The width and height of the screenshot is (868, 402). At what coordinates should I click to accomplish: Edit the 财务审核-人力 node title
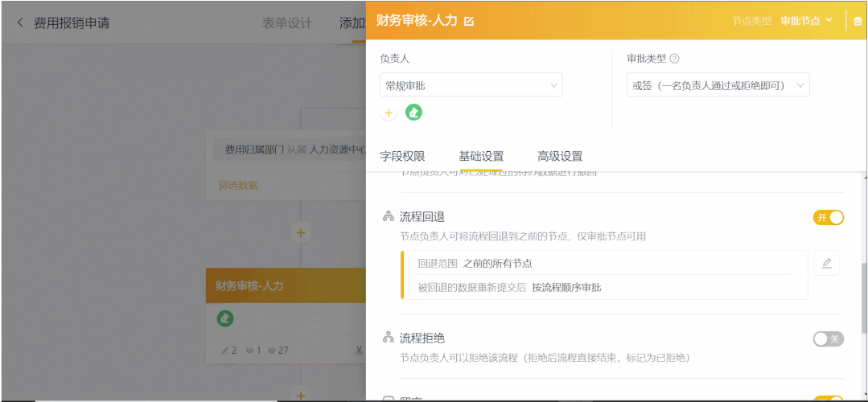pyautogui.click(x=470, y=21)
